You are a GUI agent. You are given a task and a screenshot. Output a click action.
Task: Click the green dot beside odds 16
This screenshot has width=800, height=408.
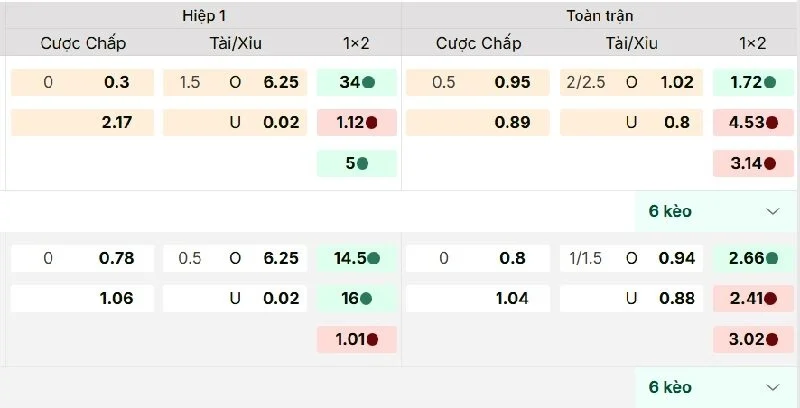click(x=367, y=298)
